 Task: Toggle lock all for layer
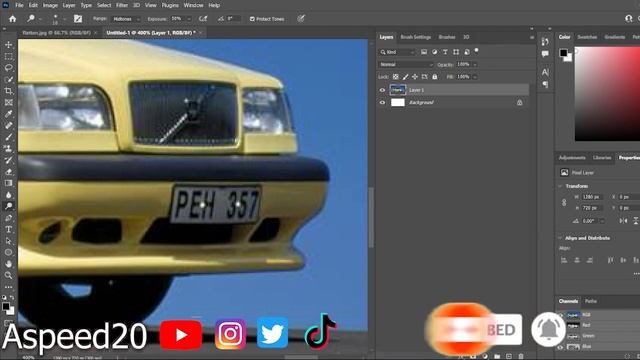coord(435,77)
